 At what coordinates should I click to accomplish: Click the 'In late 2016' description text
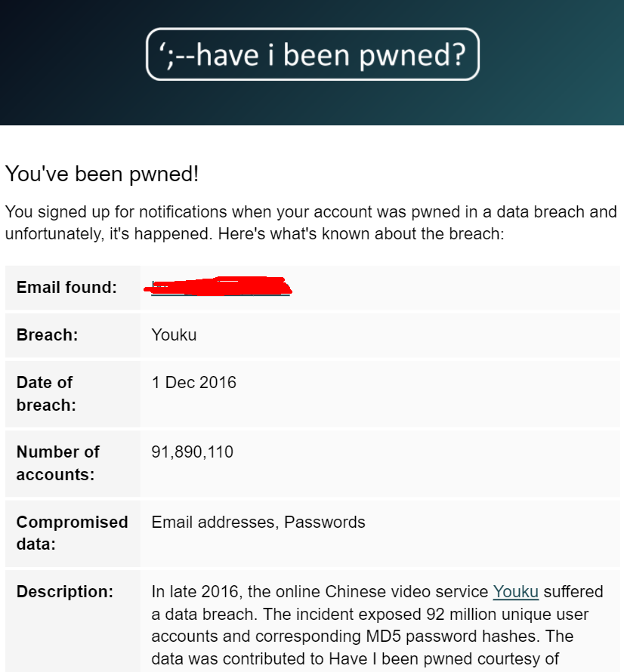tap(193, 592)
